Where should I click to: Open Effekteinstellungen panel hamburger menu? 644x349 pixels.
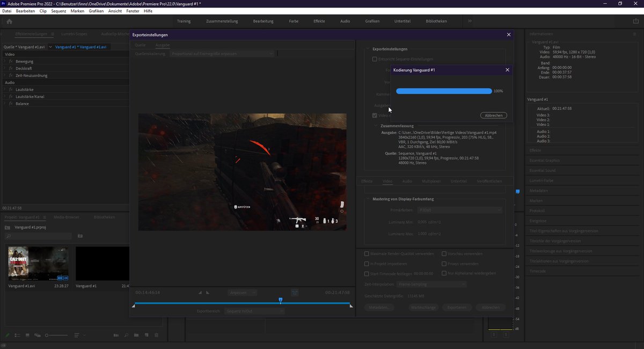click(52, 34)
